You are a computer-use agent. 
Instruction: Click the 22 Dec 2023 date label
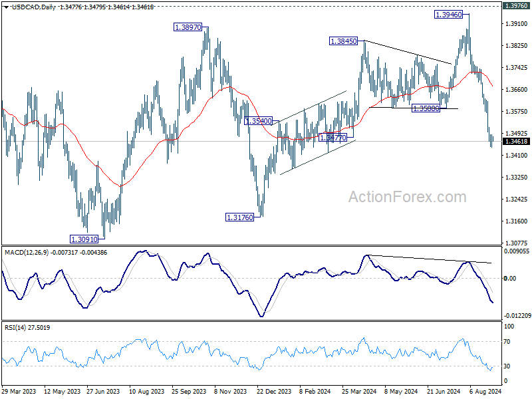274,391
